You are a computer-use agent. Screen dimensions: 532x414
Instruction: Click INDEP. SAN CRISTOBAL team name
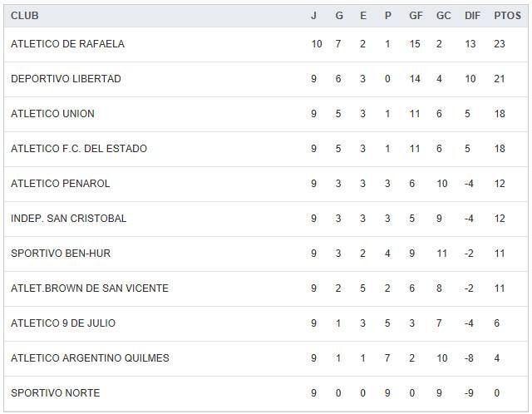click(x=68, y=219)
